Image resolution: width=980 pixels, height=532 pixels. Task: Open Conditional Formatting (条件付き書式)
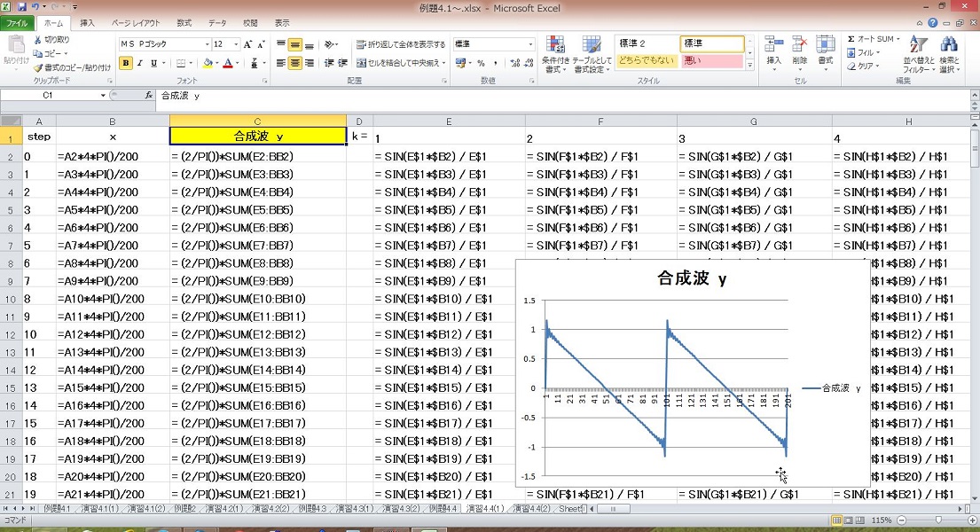tap(554, 52)
